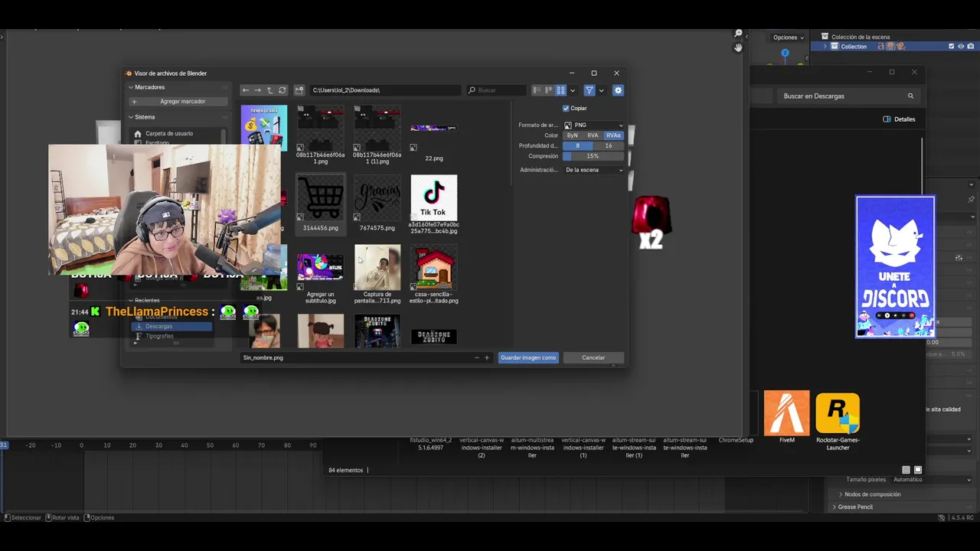
Task: Open the Opciones dropdown in viewport header
Action: click(x=789, y=37)
